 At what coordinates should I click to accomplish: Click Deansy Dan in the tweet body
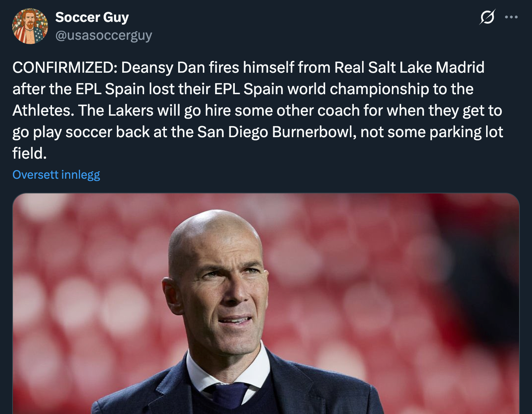point(163,67)
